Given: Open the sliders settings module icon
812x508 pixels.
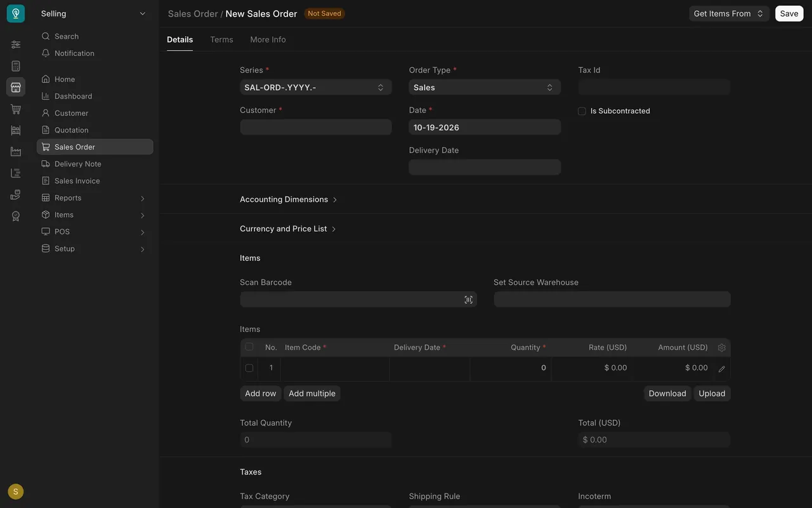Looking at the screenshot, I should (16, 44).
